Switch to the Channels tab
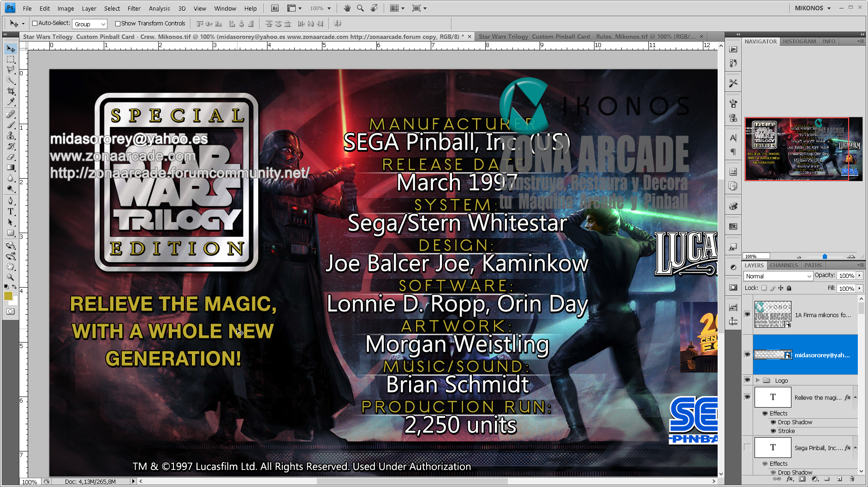 click(x=784, y=265)
